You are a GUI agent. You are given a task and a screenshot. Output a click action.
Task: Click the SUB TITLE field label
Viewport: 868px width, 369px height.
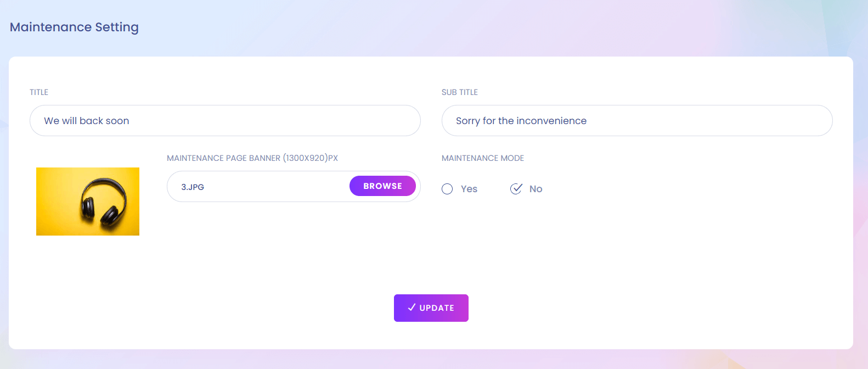click(x=460, y=92)
